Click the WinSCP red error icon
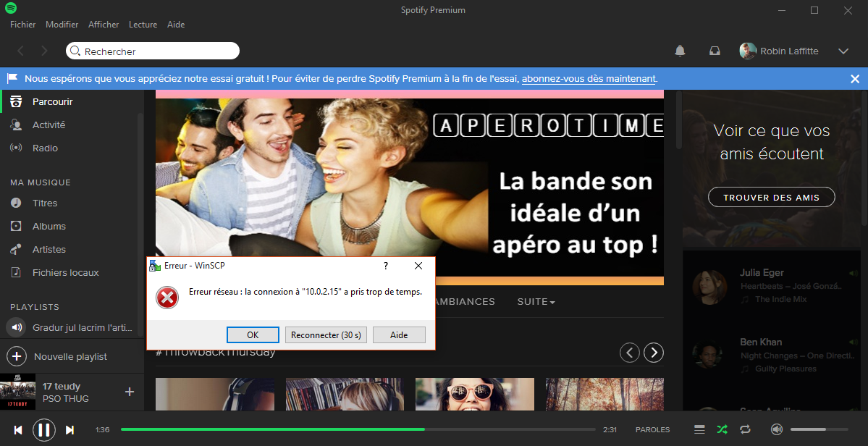868x446 pixels. [x=167, y=297]
